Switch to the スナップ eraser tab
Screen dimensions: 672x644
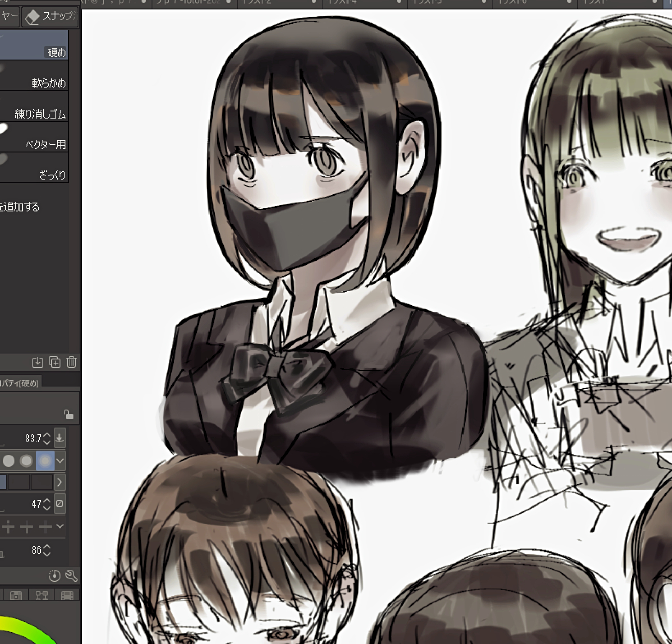pyautogui.click(x=50, y=16)
